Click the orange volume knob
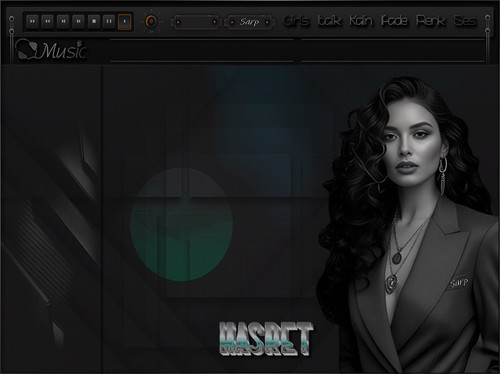Screen dimensions: 500x374 point(151,22)
